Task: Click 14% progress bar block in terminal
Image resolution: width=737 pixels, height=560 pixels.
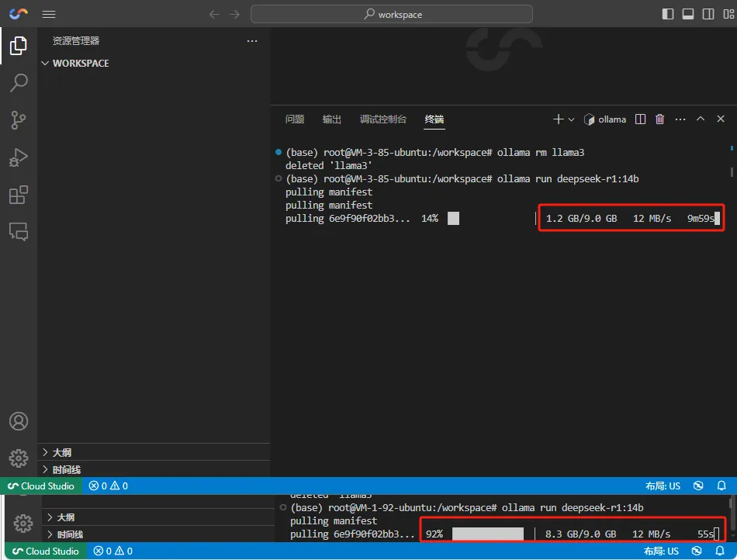Action: [x=453, y=219]
